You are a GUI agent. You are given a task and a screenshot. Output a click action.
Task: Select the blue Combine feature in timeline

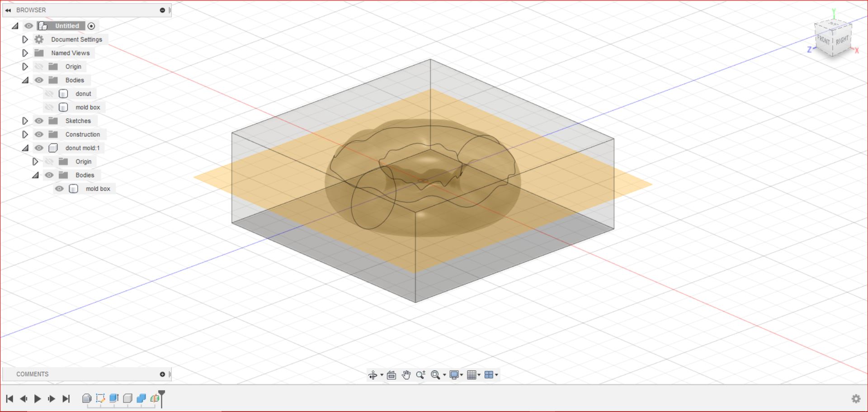tap(141, 398)
